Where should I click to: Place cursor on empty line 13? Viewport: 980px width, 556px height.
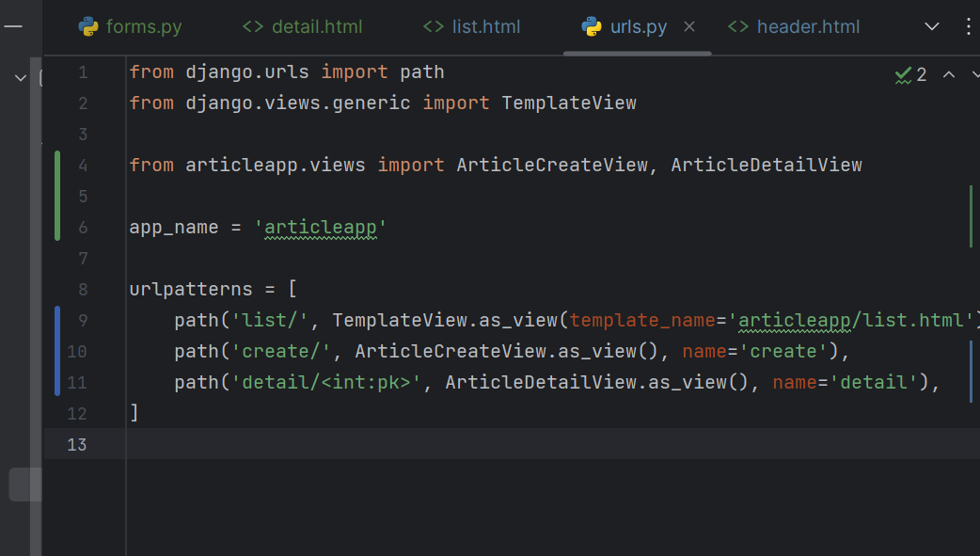tap(552, 444)
